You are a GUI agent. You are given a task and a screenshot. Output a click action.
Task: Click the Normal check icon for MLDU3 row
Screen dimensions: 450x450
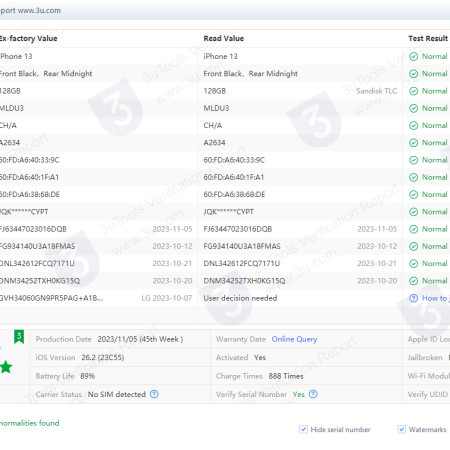pos(413,108)
